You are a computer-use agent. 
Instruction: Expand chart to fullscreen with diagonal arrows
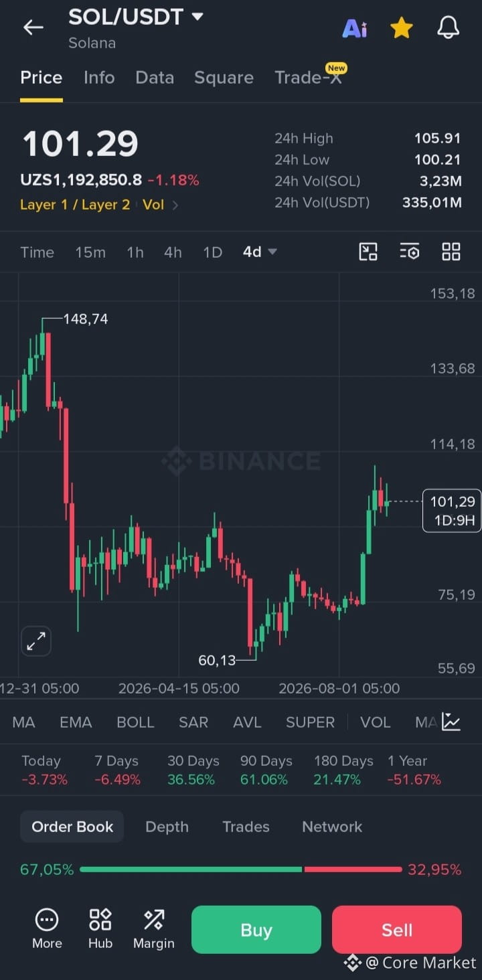coord(36,641)
